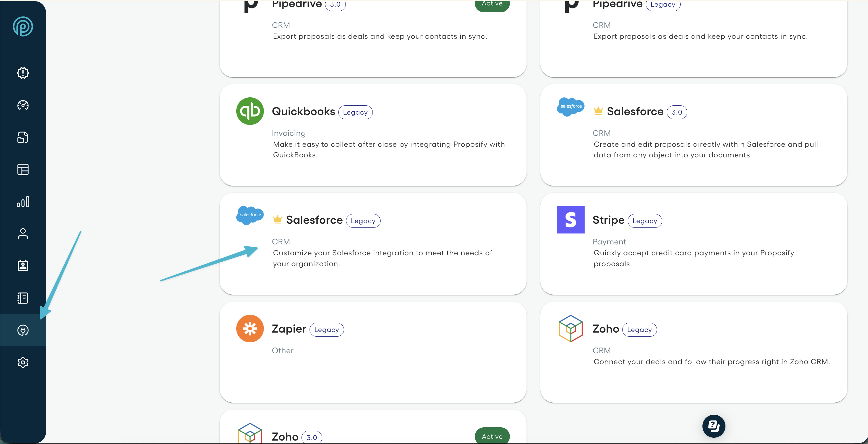Open the bar chart metrics icon
868x444 pixels.
click(23, 202)
